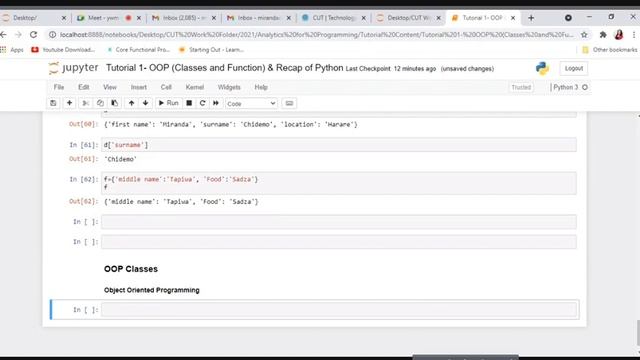Screen dimensions: 640x360
Task: Restart kernel and run all cells icon
Action: click(x=216, y=103)
